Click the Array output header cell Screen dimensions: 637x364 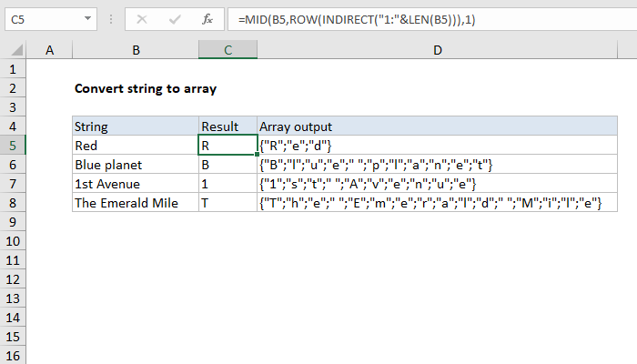pyautogui.click(x=437, y=126)
